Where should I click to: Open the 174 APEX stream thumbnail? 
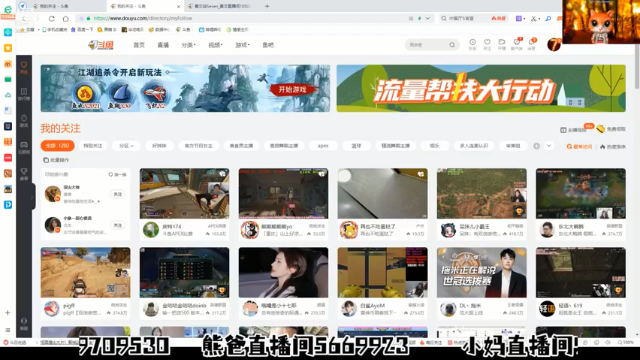pyautogui.click(x=184, y=193)
